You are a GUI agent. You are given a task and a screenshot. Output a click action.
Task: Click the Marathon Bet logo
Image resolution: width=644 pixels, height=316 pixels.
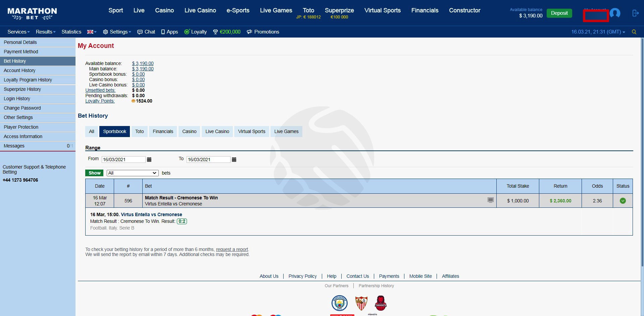tap(32, 14)
